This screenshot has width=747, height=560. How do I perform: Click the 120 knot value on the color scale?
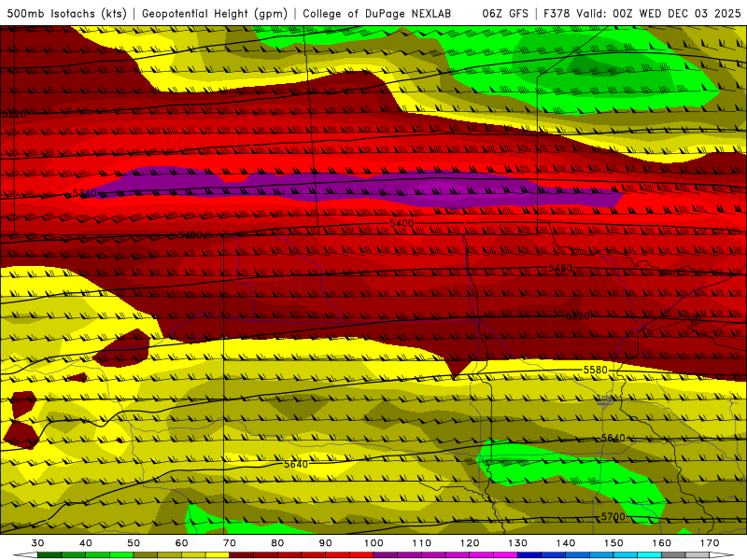470,543
